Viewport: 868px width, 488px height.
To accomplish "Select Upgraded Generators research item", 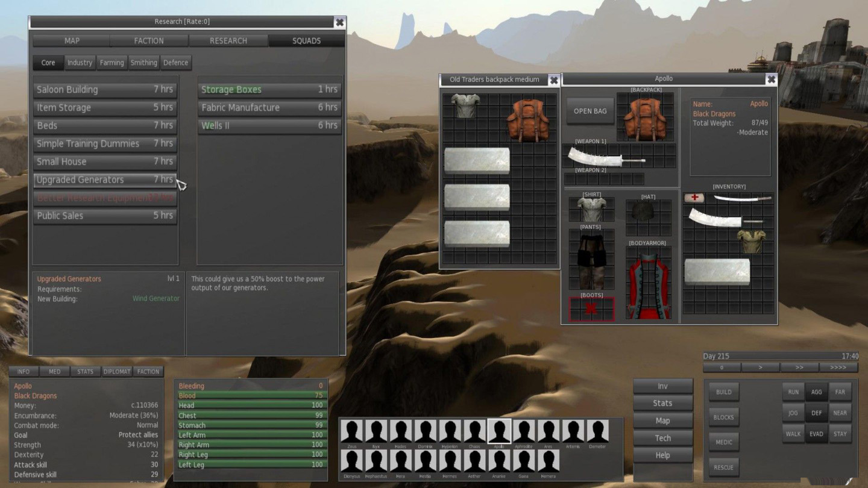I will [105, 180].
